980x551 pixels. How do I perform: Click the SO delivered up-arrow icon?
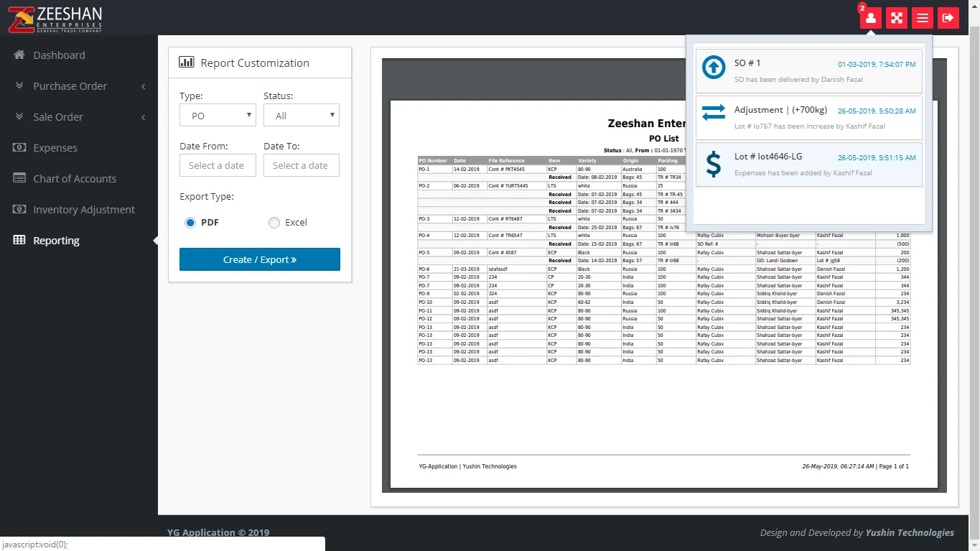pos(714,68)
